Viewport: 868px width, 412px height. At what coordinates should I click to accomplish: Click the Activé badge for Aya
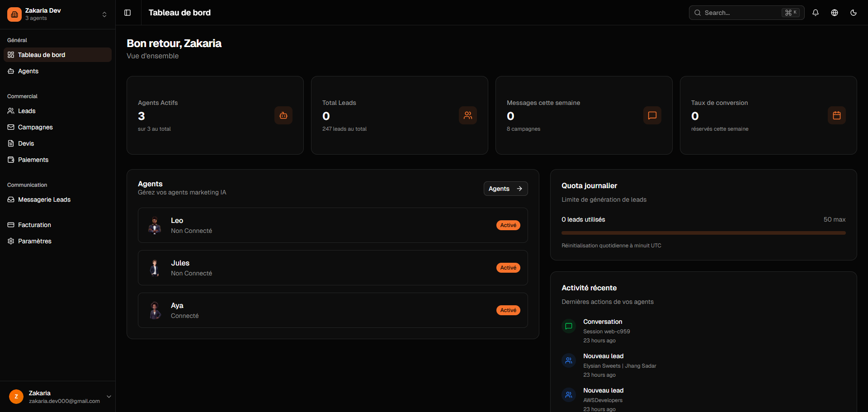click(x=508, y=310)
